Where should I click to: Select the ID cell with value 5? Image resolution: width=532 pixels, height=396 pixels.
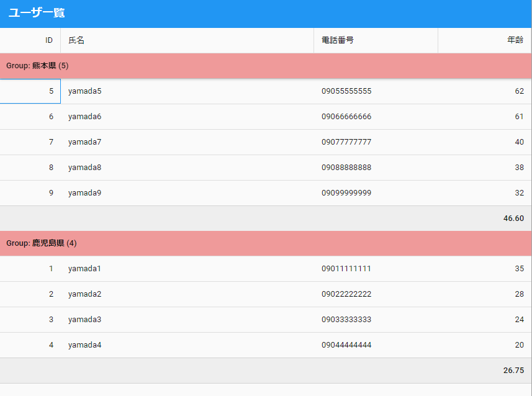(30, 91)
